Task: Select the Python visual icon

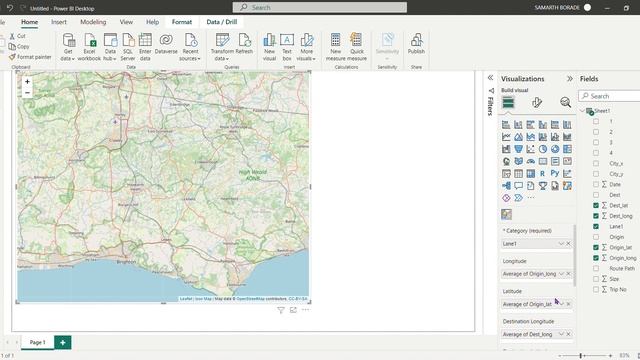Action: (555, 173)
